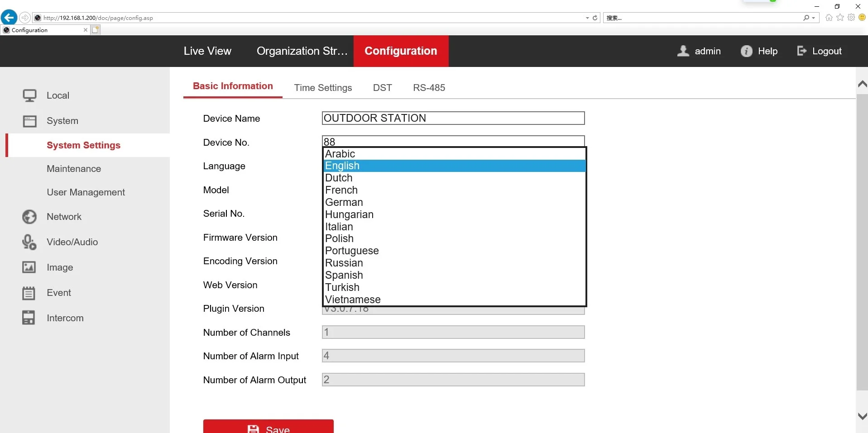Image resolution: width=868 pixels, height=433 pixels.
Task: Expand the System sidebar section
Action: [62, 121]
